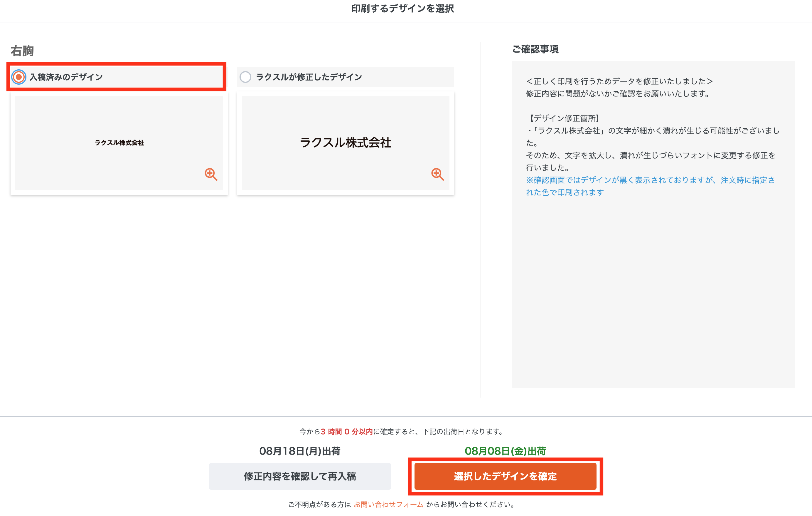This screenshot has height=516, width=812.
Task: Click the left ラクスル株式会社 design thumbnail
Action: (119, 143)
